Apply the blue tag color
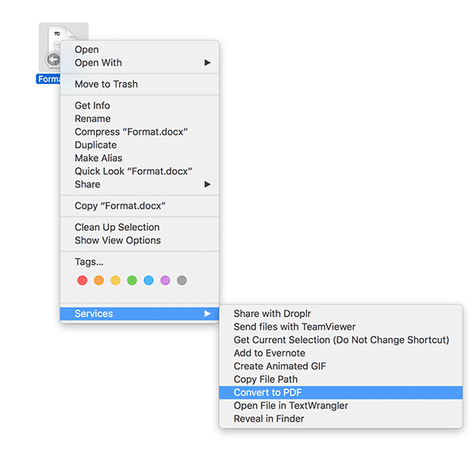 pyautogui.click(x=149, y=280)
